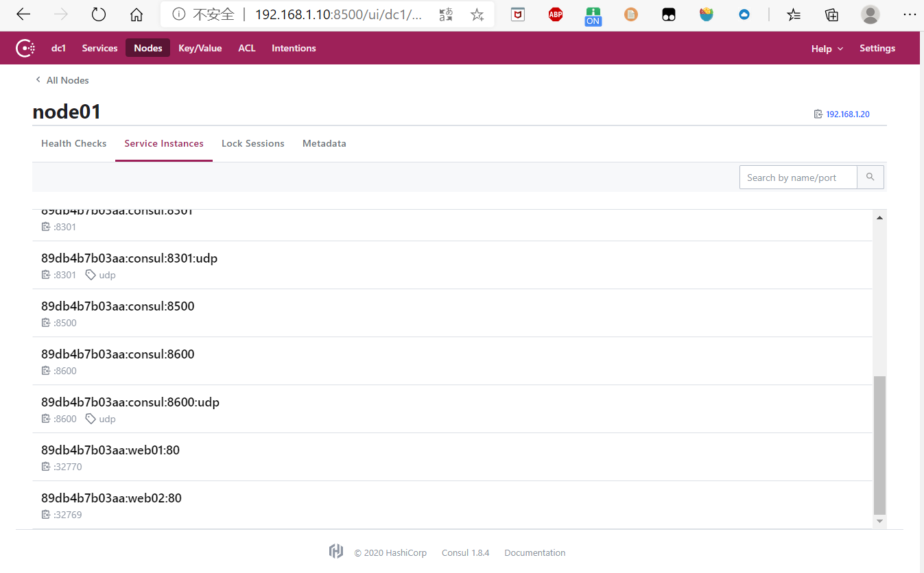Open the favorites list icon
Image resolution: width=924 pixels, height=573 pixels.
(x=794, y=14)
